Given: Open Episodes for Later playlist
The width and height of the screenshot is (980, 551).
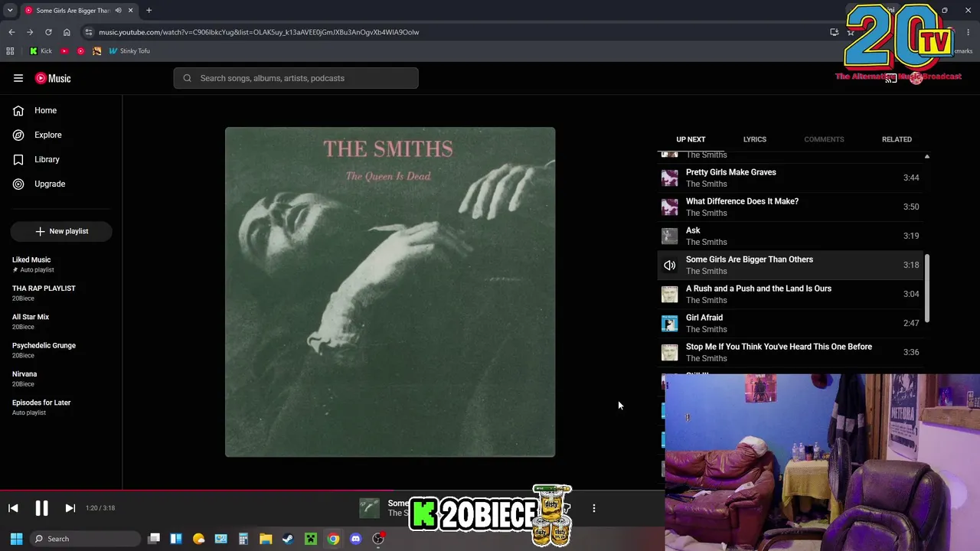Looking at the screenshot, I should pos(61,407).
